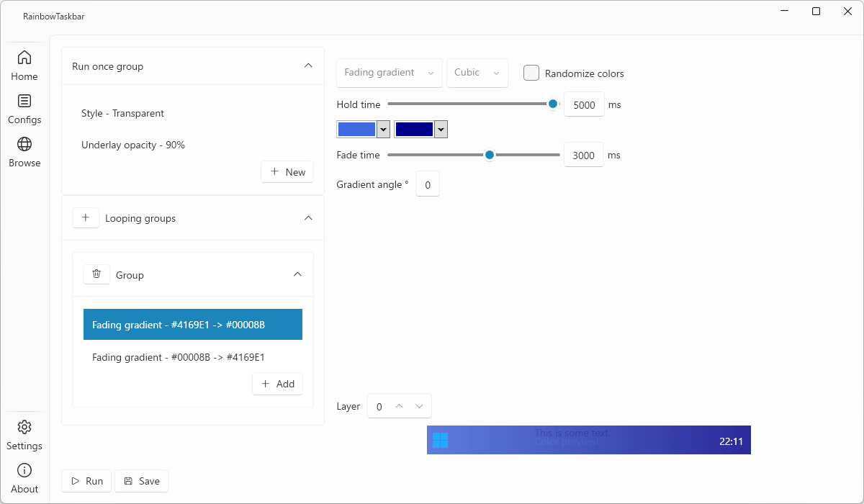Minimize the RainbowTaskbar window
The height and width of the screenshot is (504, 864).
point(784,11)
